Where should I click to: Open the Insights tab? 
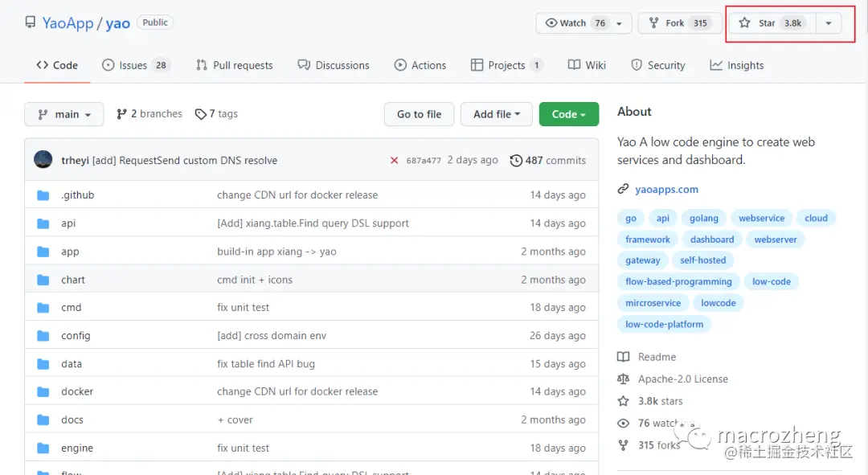737,65
